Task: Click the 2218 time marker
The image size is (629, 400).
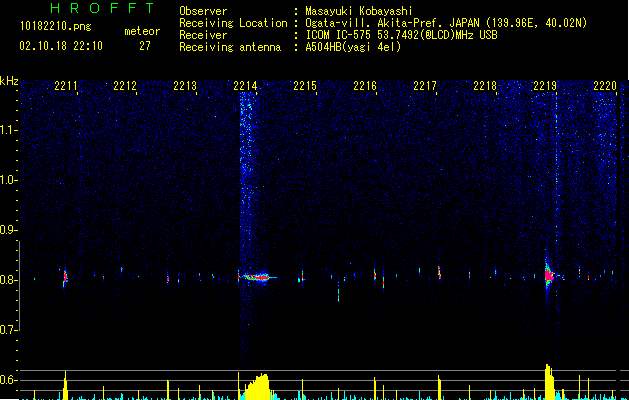Action: (485, 86)
